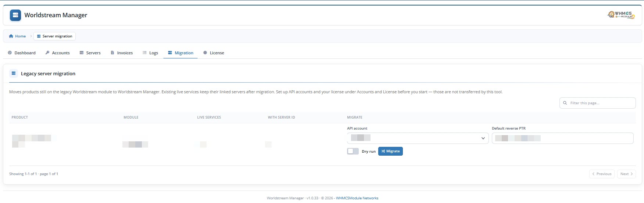The image size is (644, 203).
Task: Click the Migrate button
Action: (x=390, y=151)
